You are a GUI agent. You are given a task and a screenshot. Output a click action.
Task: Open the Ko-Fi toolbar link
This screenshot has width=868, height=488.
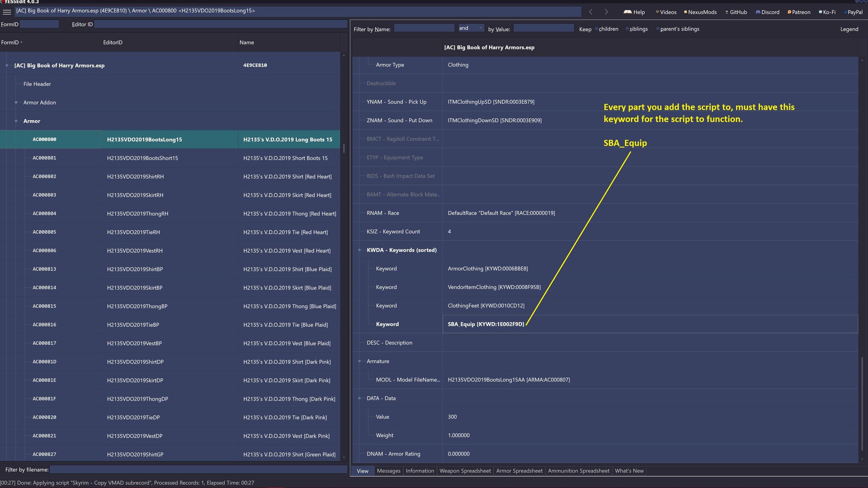coord(827,12)
